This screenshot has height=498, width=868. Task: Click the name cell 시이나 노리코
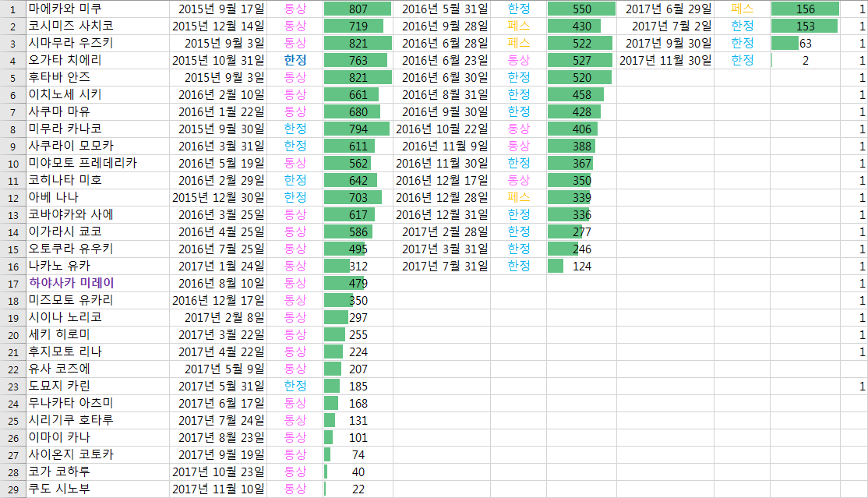97,318
